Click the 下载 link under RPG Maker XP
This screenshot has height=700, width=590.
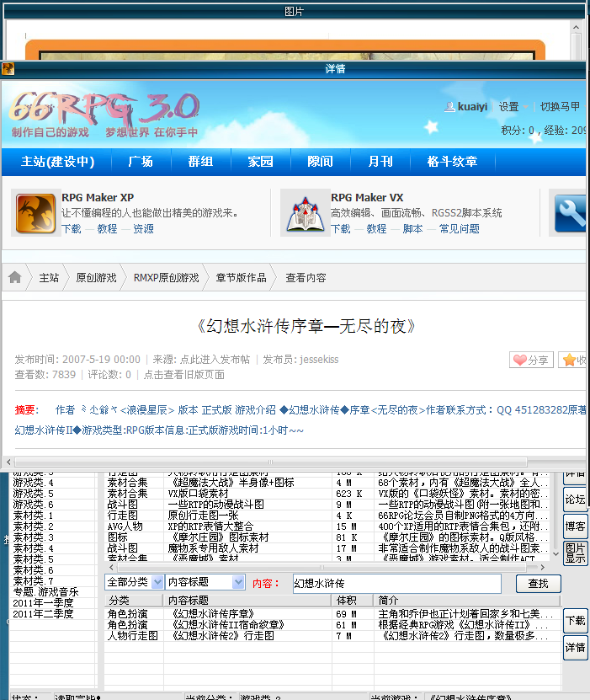[x=72, y=228]
